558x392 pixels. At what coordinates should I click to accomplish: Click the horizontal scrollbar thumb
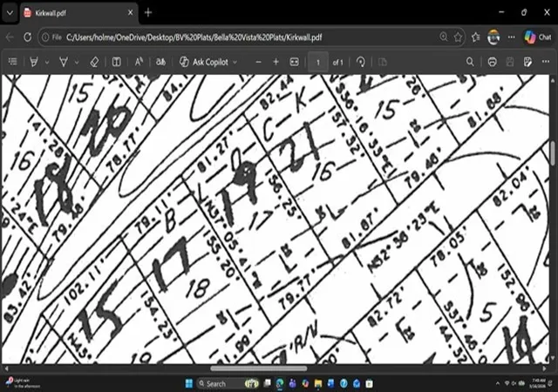click(x=259, y=368)
